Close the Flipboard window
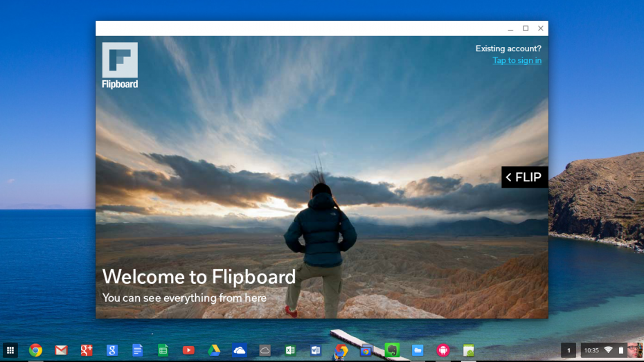 pyautogui.click(x=541, y=28)
